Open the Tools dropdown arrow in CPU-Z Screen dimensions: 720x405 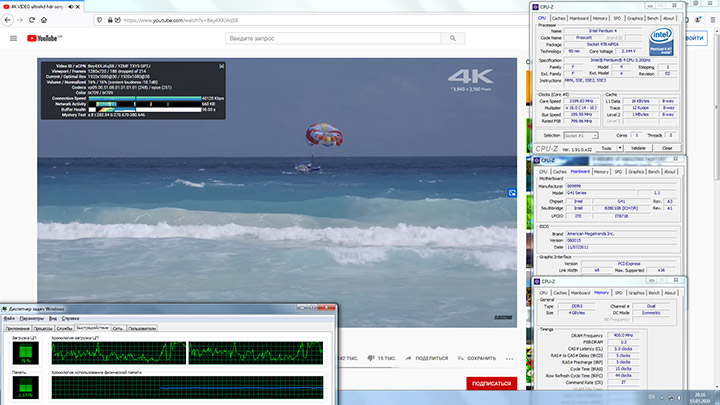click(619, 148)
